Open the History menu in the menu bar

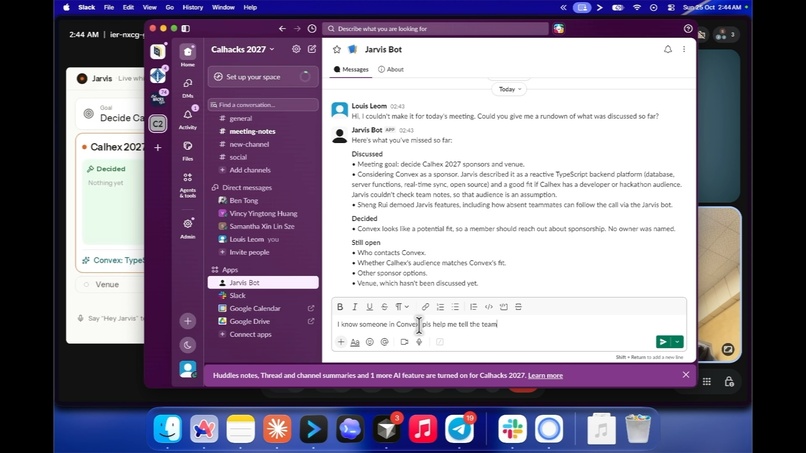193,7
